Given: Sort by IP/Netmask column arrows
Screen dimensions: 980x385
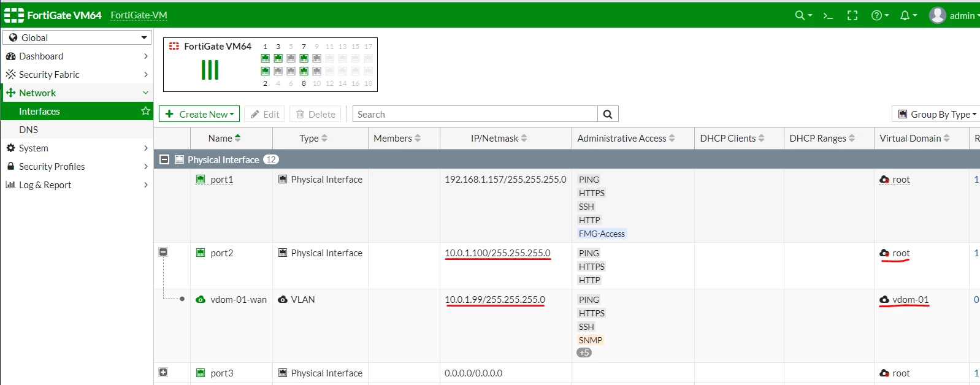Looking at the screenshot, I should (524, 139).
